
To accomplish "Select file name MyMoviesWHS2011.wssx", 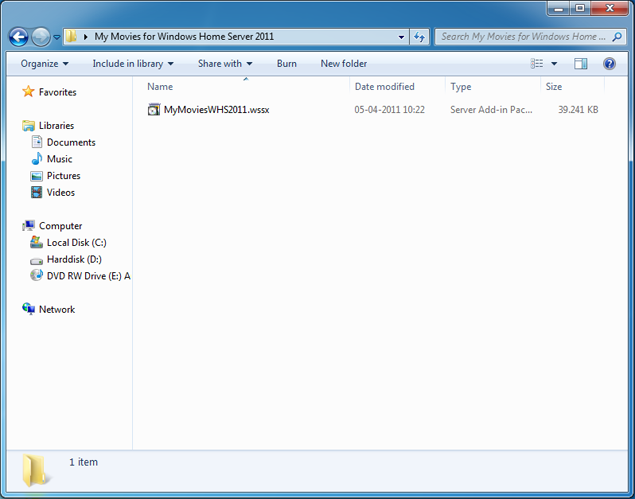I will [x=216, y=110].
